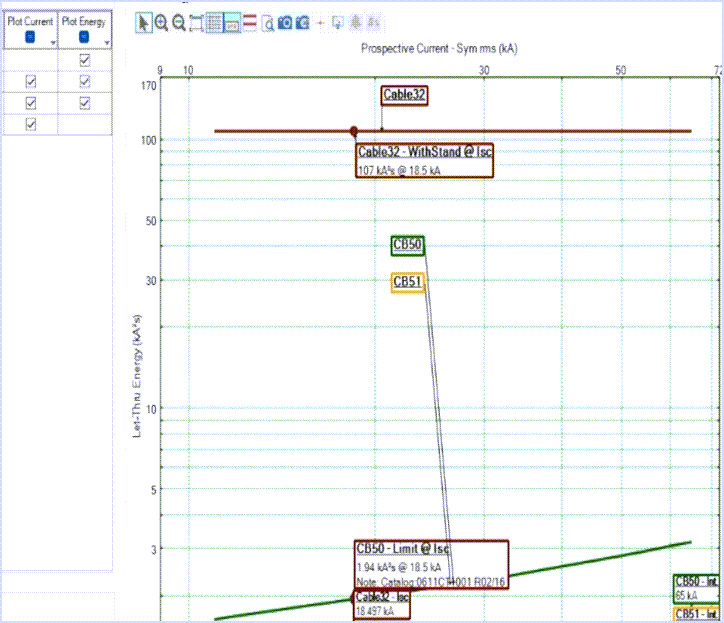Click the Cable32 curve label
Image resolution: width=724 pixels, height=623 pixels.
[x=404, y=95]
